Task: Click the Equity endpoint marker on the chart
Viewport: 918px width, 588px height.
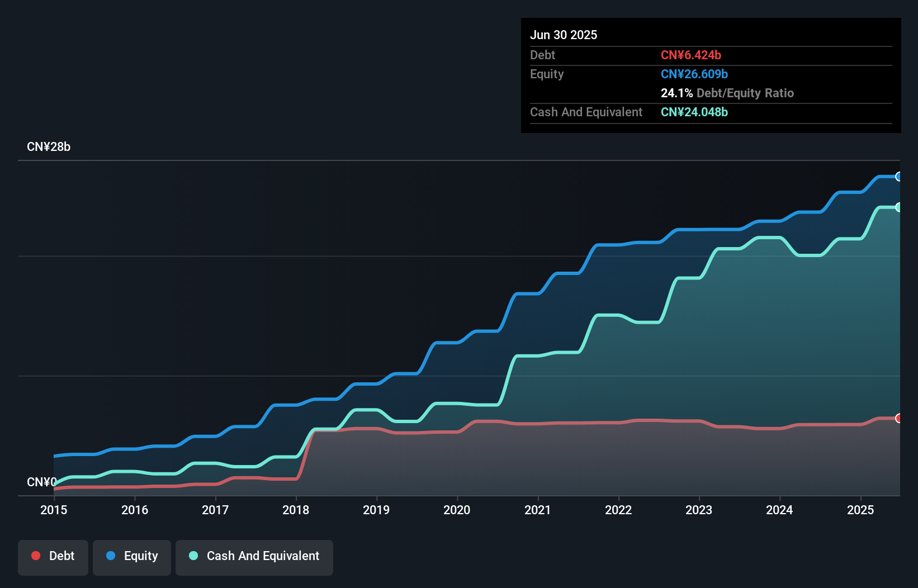Action: pos(899,177)
